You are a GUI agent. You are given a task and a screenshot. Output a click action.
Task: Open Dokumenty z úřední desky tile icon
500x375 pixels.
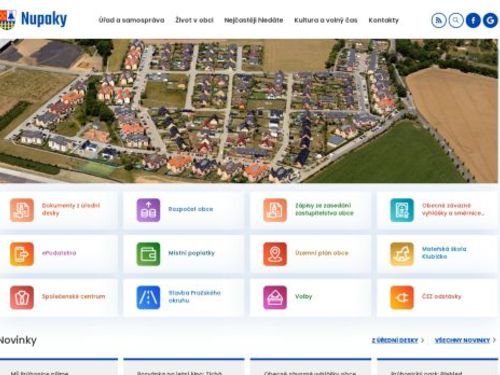coord(22,210)
